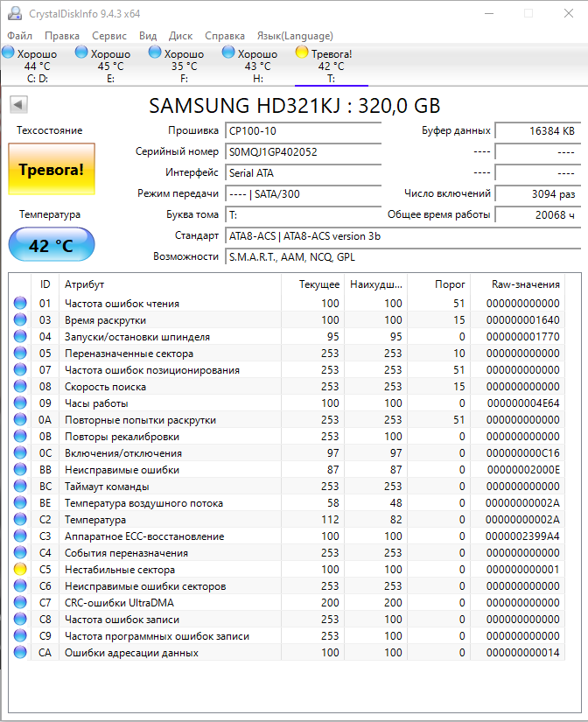588x722 pixels.
Task: Open the Файл menu
Action: tap(20, 36)
